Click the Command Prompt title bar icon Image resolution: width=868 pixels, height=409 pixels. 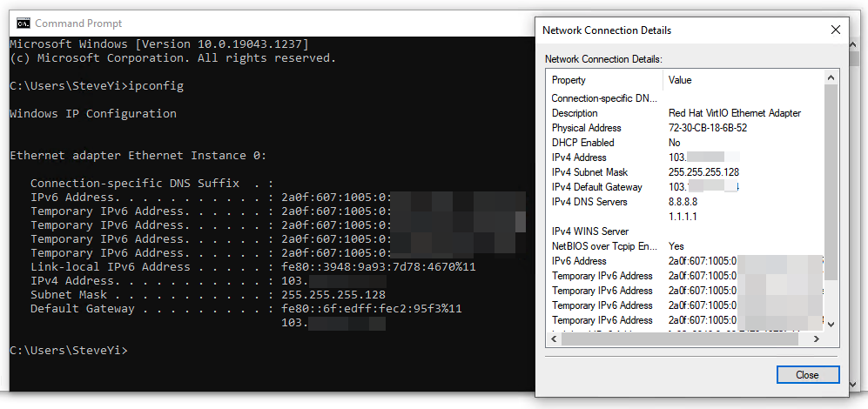[24, 23]
